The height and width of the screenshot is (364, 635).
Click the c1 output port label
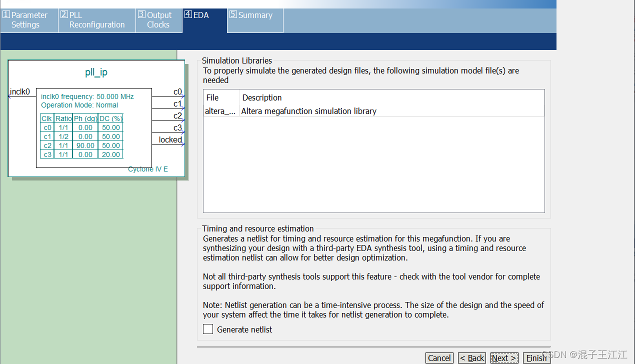(177, 104)
